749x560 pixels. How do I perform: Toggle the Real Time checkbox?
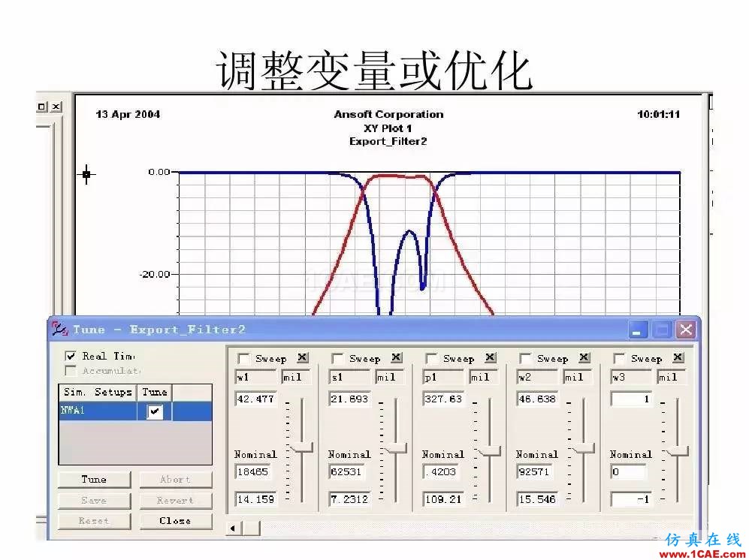[71, 356]
